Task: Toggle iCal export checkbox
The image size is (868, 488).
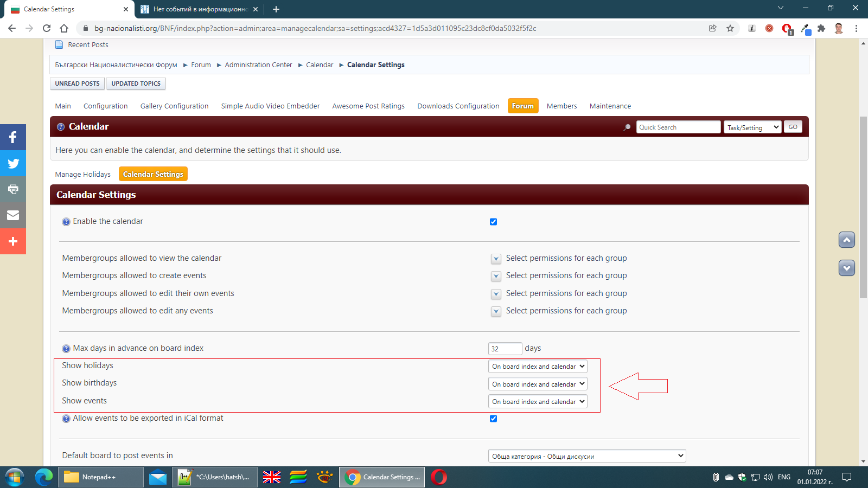Action: coord(493,419)
